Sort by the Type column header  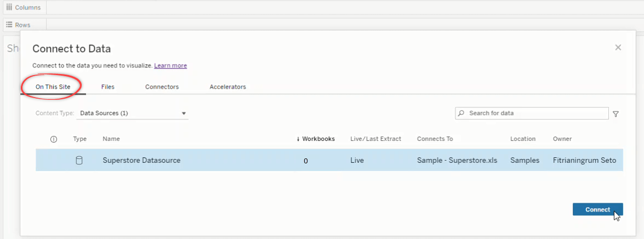79,139
